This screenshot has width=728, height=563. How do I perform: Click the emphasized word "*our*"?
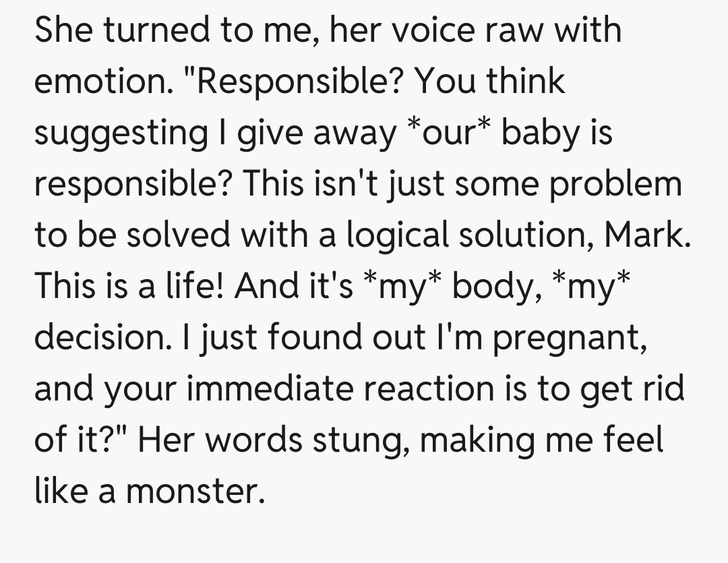[448, 133]
